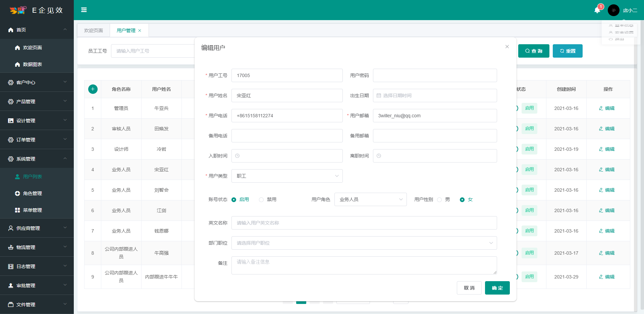Image resolution: width=644 pixels, height=314 pixels.
Task: Click clock icon in 入职时间 field
Action: click(237, 156)
